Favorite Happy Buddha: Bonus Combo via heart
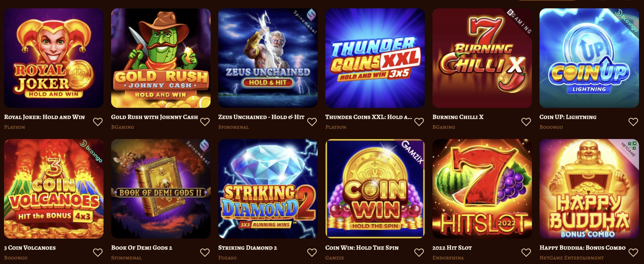Image resolution: width=644 pixels, height=264 pixels. [633, 252]
